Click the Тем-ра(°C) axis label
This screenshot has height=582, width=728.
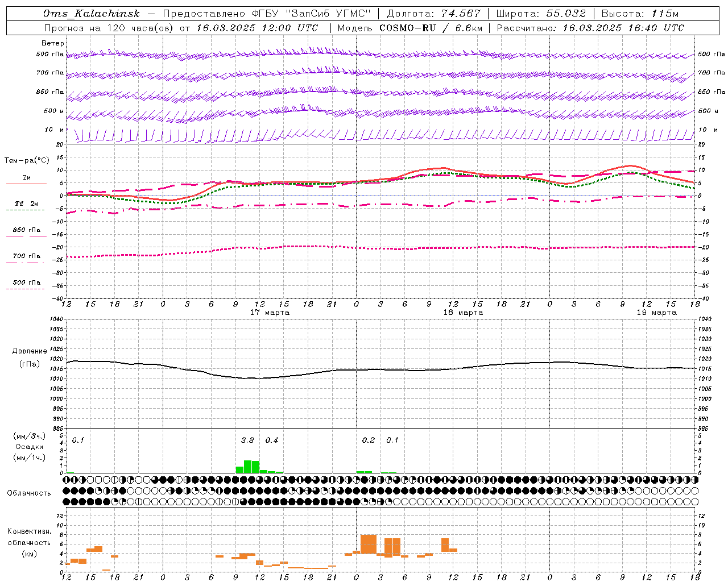tap(27, 161)
